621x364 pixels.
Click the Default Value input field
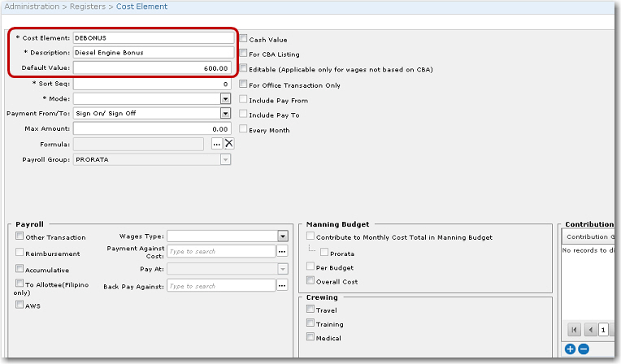coord(152,68)
